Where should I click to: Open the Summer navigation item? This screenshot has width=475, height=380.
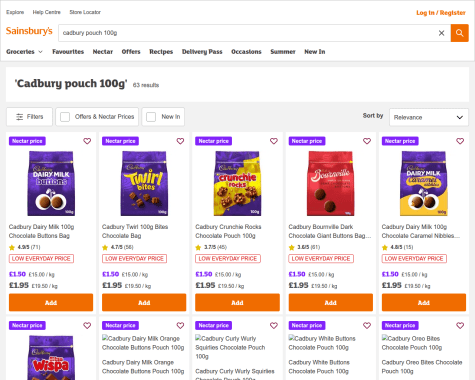(283, 52)
